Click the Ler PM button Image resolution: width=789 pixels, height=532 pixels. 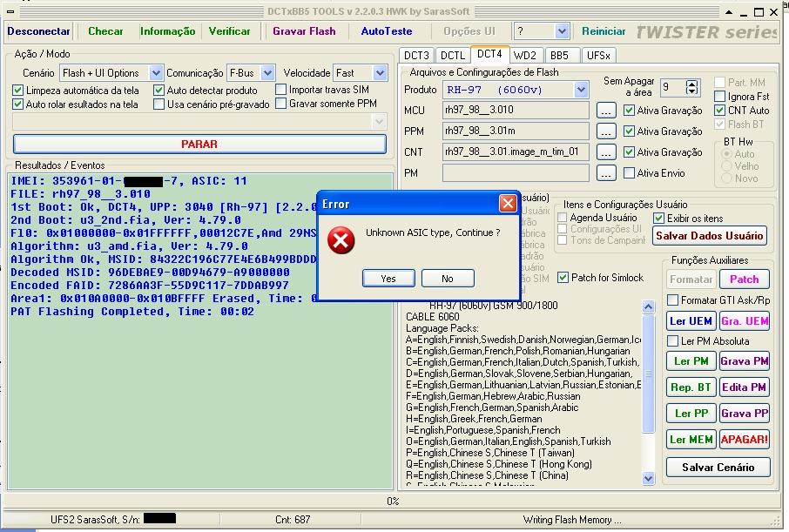coord(691,360)
